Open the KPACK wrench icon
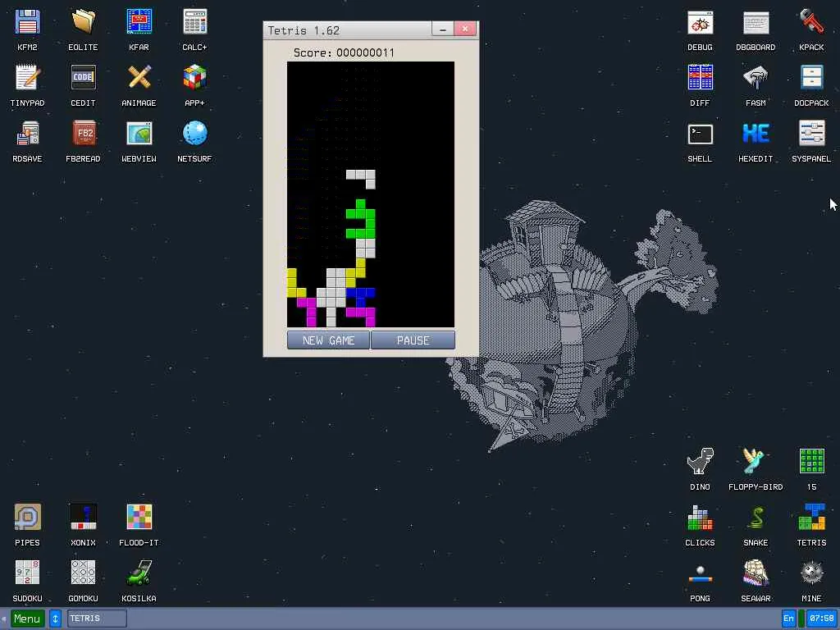The image size is (840, 630). pyautogui.click(x=811, y=22)
